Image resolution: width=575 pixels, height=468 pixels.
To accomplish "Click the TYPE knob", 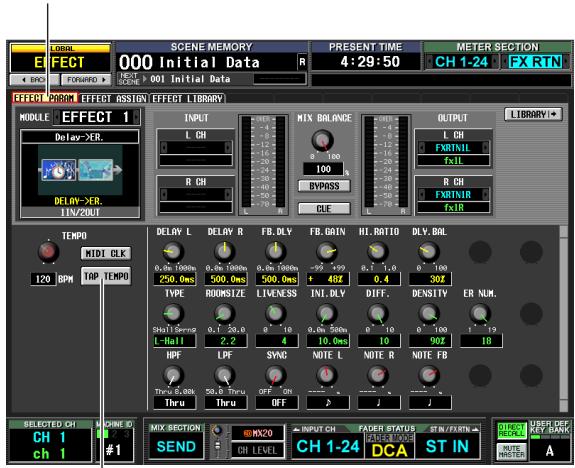I will click(173, 314).
